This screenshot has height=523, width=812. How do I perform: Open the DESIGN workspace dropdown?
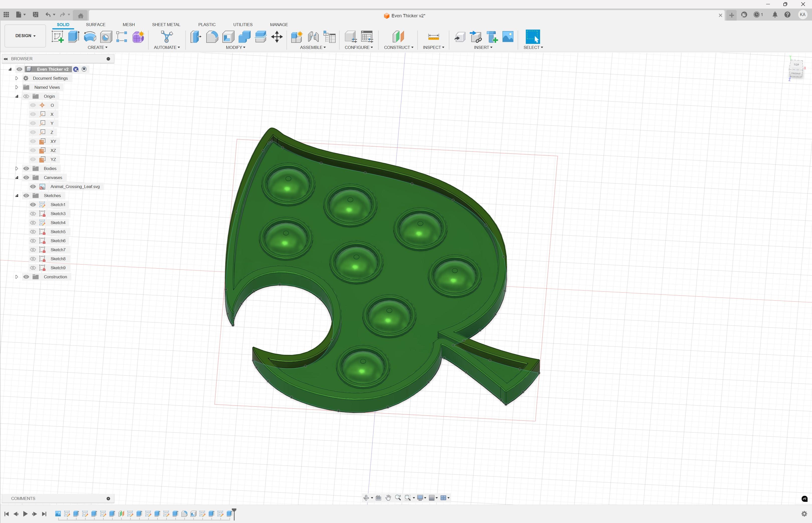coord(25,36)
